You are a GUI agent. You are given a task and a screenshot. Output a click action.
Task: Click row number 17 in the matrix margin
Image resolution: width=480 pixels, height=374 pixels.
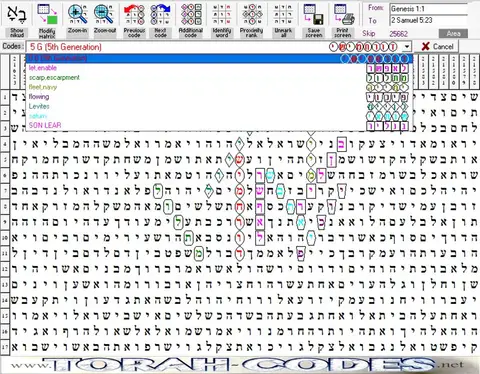5,347
